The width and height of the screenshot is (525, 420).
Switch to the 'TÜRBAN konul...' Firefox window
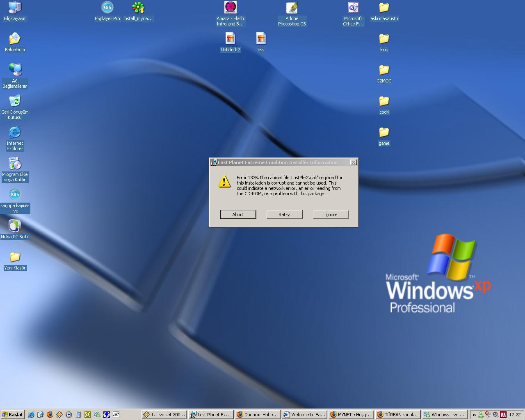398,415
